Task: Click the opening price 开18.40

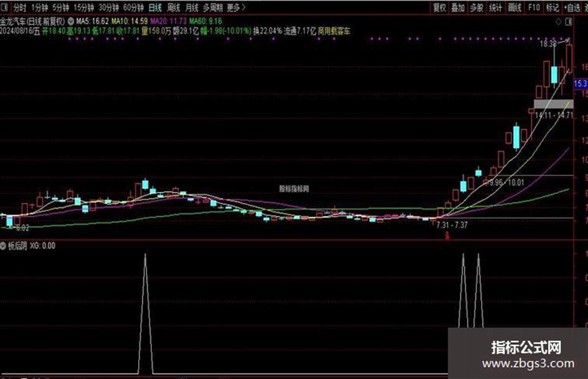Action: coord(54,31)
